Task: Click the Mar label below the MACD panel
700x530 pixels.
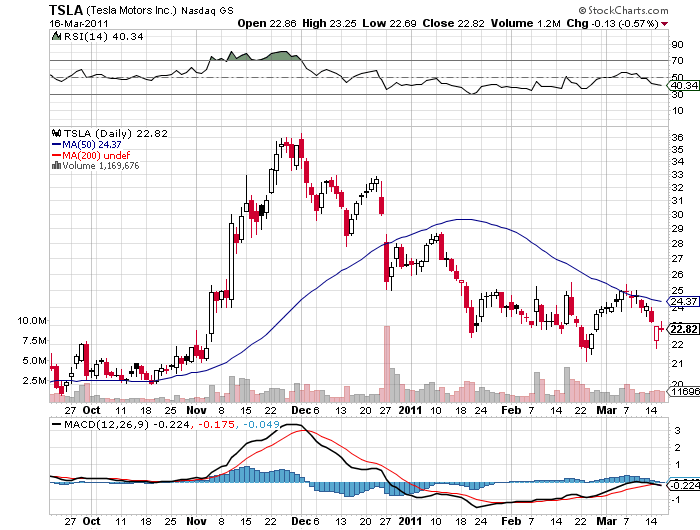Action: (606, 522)
